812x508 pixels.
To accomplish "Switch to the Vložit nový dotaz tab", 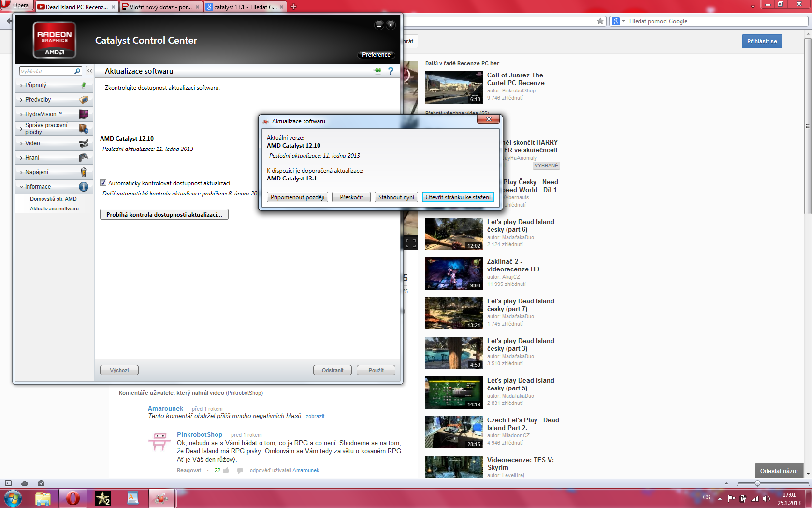I will tap(160, 7).
